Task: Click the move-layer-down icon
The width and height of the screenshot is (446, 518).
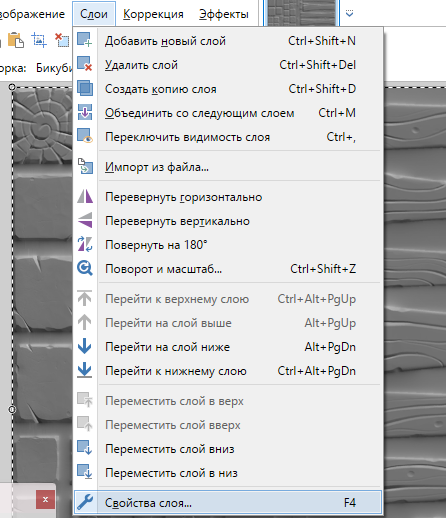Action: pos(85,448)
